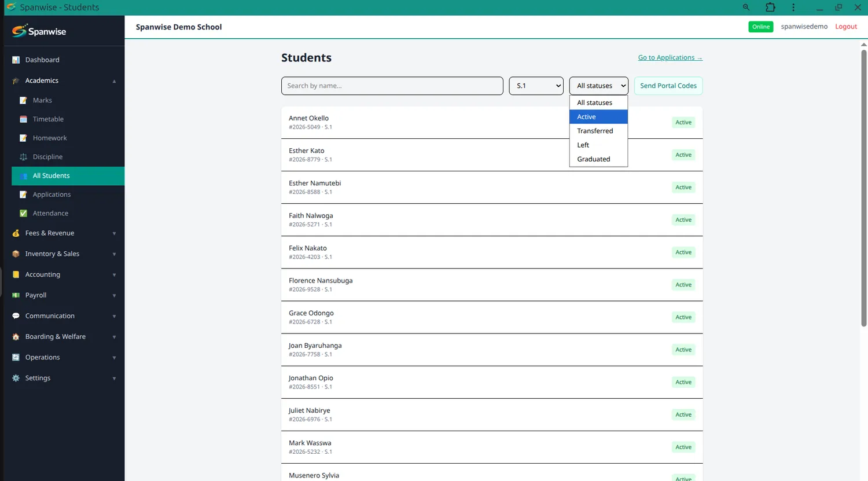Click the Logout link
Image resolution: width=868 pixels, height=481 pixels.
[846, 27]
